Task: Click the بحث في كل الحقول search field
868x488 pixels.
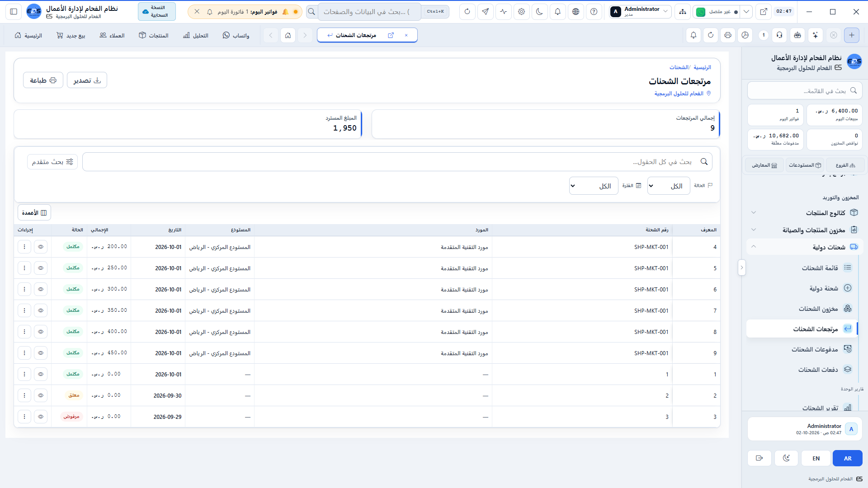Action: 397,162
